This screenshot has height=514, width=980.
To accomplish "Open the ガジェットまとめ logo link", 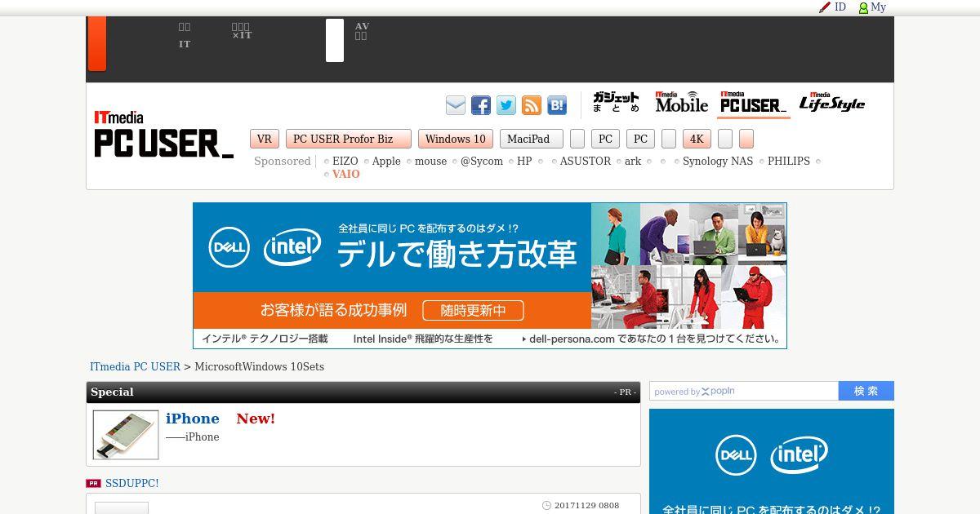I will pyautogui.click(x=617, y=103).
